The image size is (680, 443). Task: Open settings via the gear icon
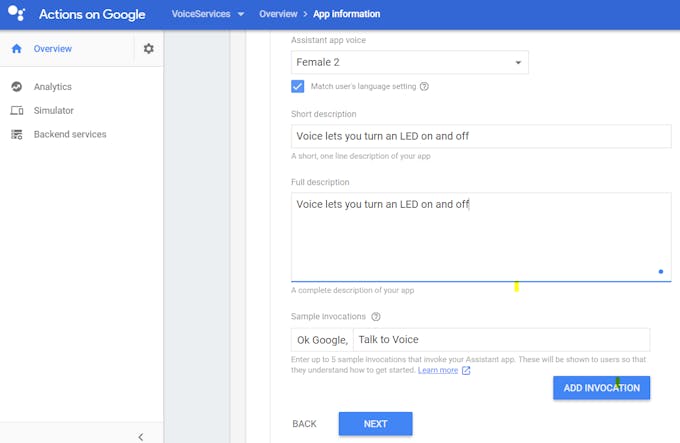[149, 49]
